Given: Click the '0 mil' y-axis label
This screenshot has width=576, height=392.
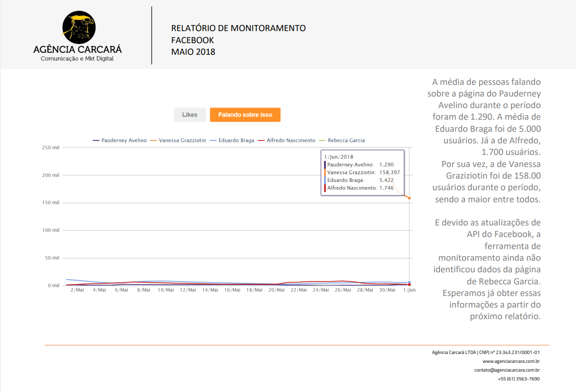Looking at the screenshot, I should coord(53,285).
